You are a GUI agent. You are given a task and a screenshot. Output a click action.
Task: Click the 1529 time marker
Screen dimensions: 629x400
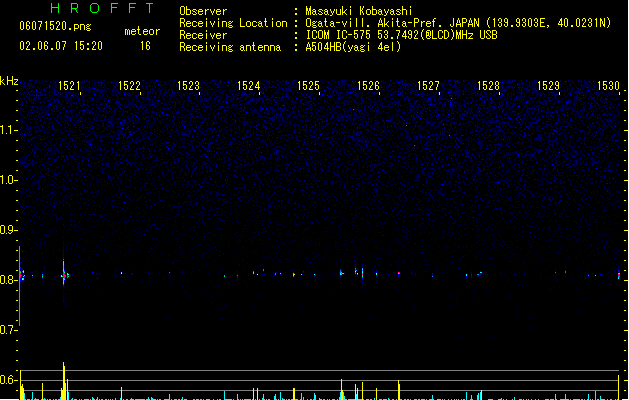tap(548, 86)
